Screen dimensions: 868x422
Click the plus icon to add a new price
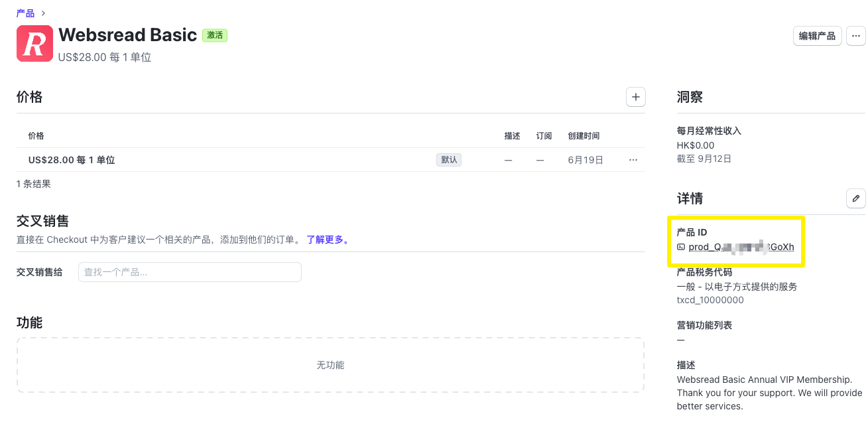pos(635,96)
